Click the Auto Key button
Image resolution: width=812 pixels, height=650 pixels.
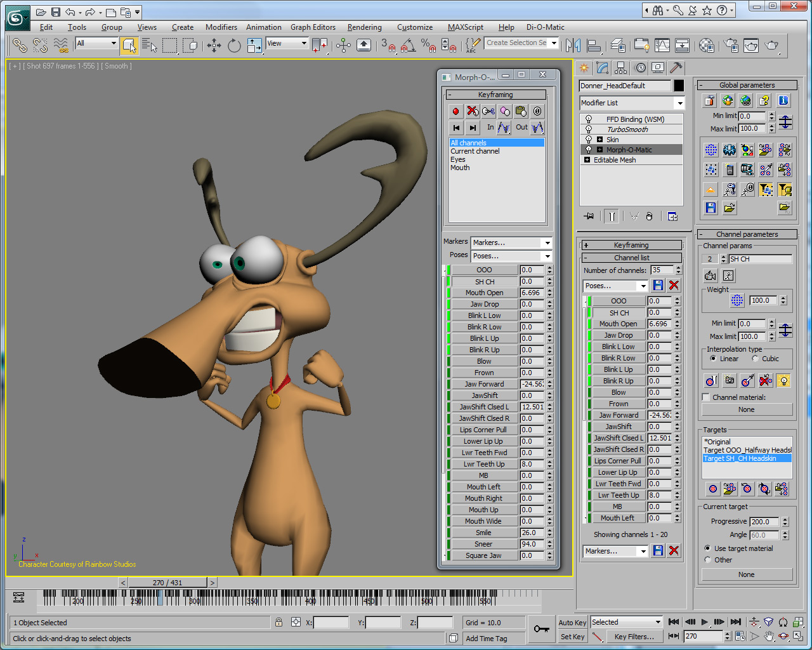coord(572,623)
